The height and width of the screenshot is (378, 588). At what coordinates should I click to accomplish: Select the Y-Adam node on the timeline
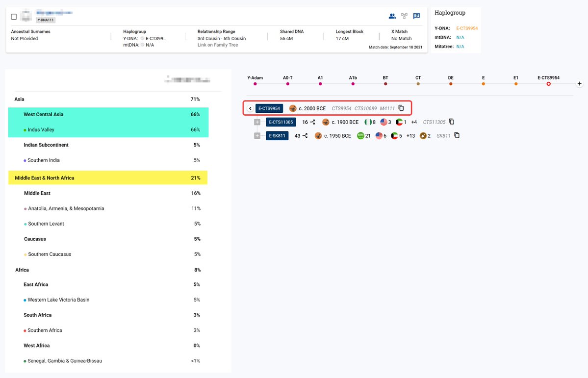click(255, 84)
